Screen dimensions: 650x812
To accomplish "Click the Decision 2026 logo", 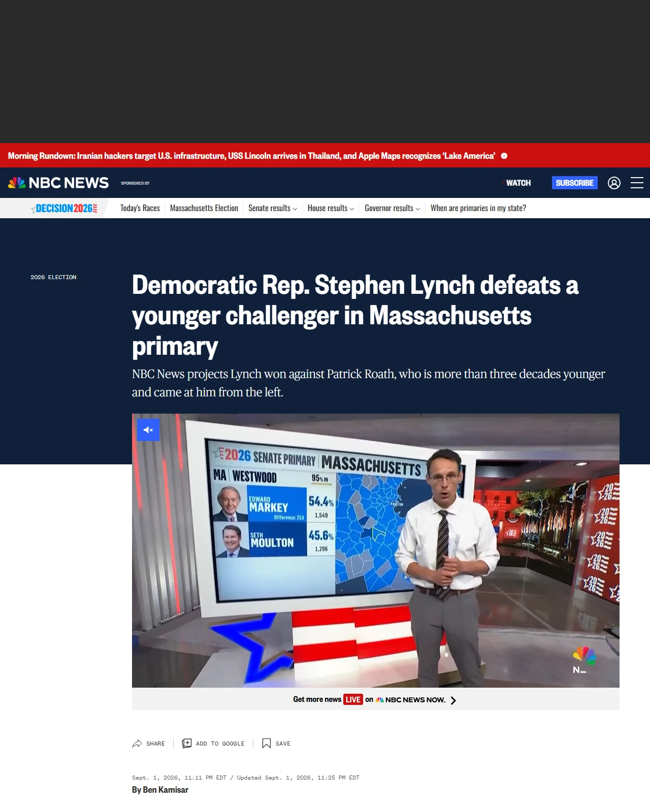I will [64, 208].
